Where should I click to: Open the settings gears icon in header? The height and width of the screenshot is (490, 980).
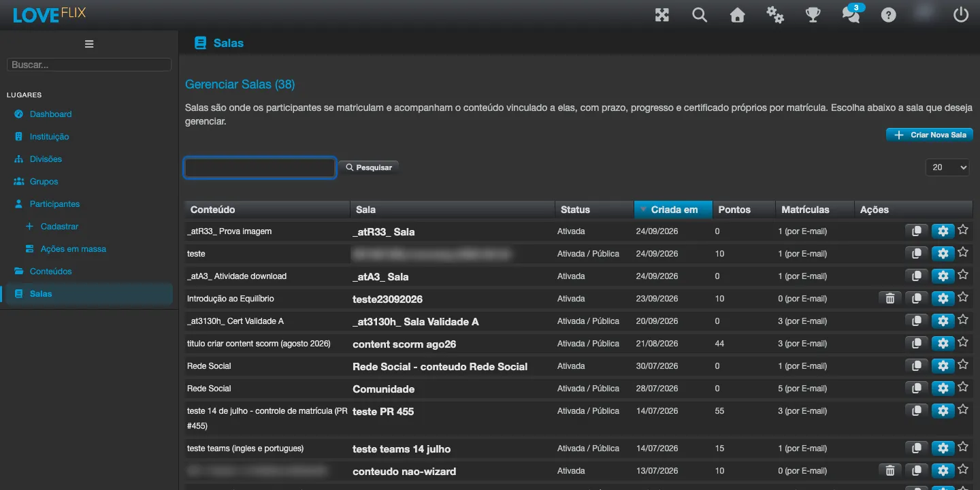pos(775,15)
